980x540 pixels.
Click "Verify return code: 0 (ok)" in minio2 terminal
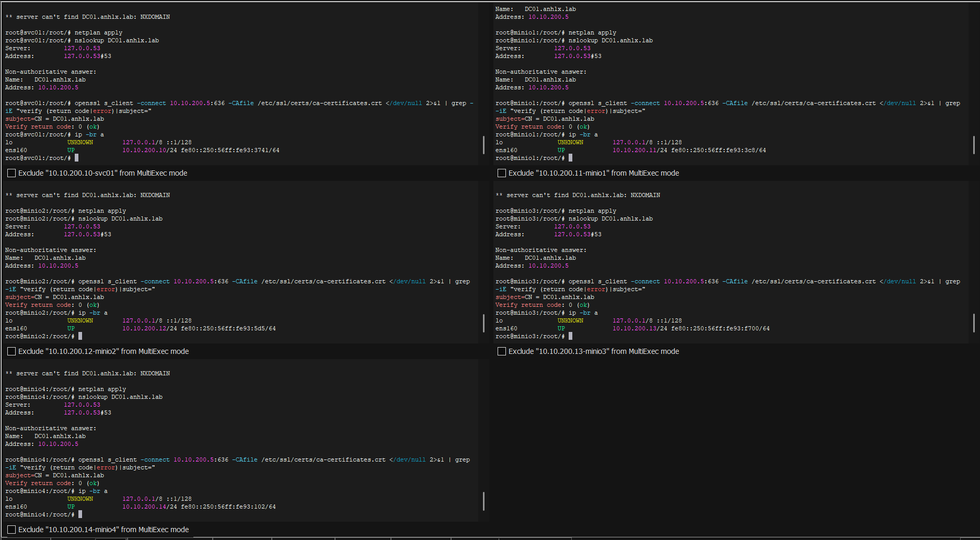coord(52,305)
